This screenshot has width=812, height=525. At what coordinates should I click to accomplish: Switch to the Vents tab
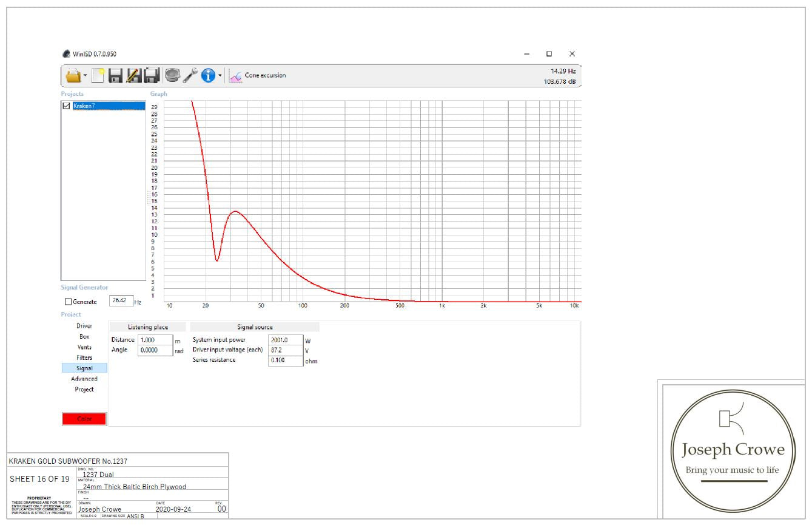point(84,347)
